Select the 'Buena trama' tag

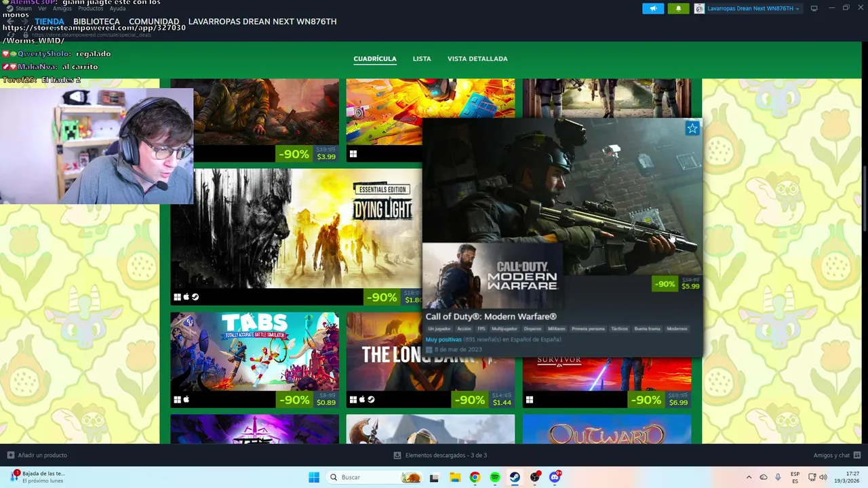click(x=647, y=329)
